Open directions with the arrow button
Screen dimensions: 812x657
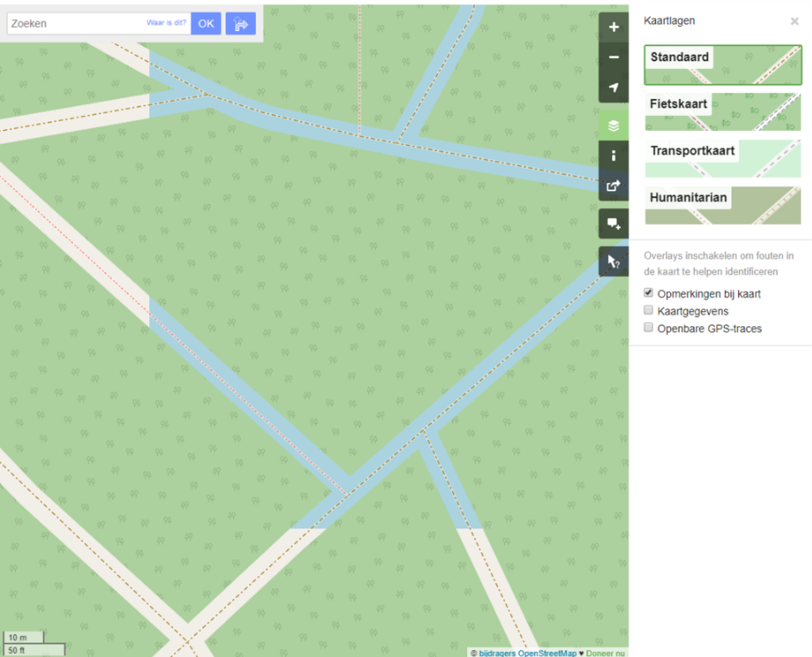point(241,23)
